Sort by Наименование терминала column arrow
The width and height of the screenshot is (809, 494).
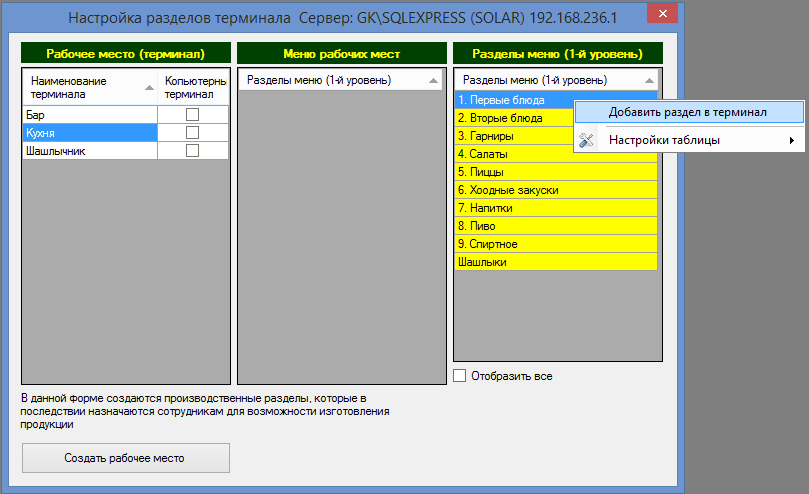149,88
